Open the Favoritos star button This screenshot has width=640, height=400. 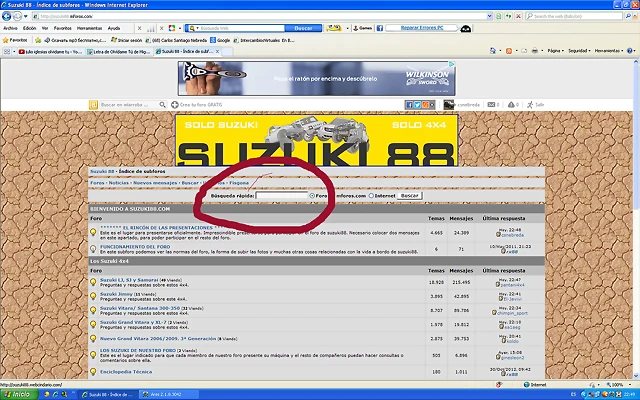coord(15,40)
